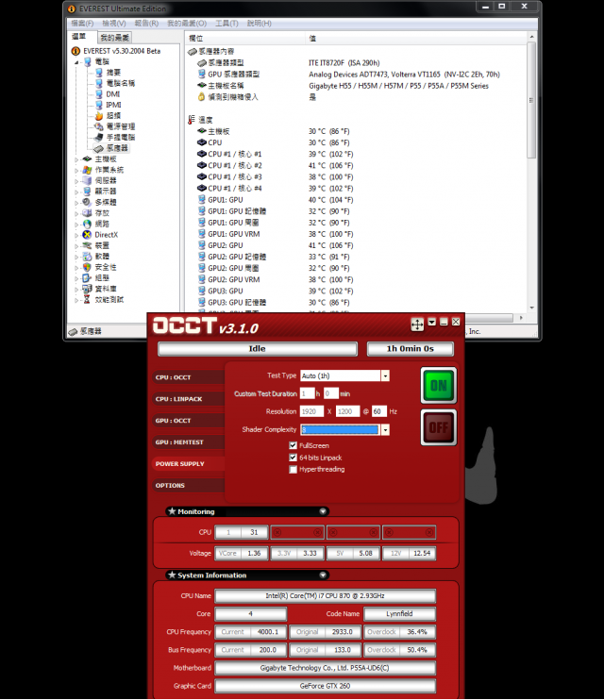Click the EVEREST v5.30.2004 Beta root icon
604x700 pixels.
[x=75, y=51]
